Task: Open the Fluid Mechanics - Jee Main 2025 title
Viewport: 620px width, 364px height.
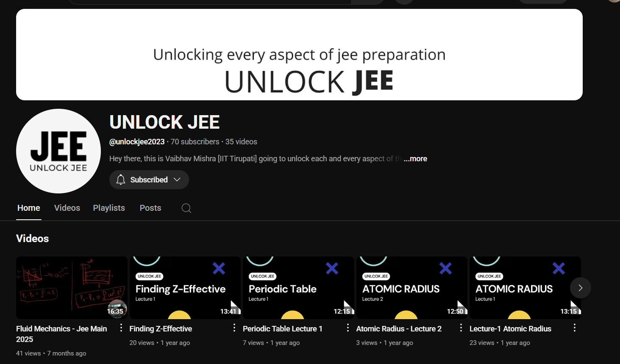Action: (x=61, y=334)
